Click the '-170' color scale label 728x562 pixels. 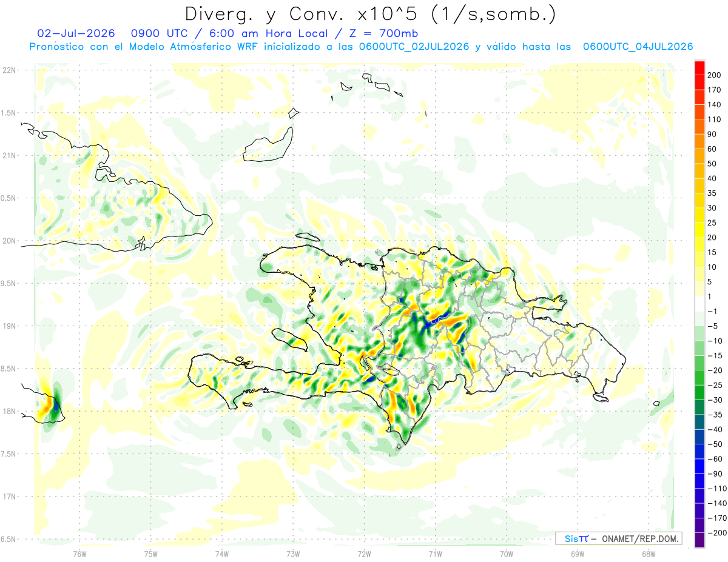click(717, 518)
